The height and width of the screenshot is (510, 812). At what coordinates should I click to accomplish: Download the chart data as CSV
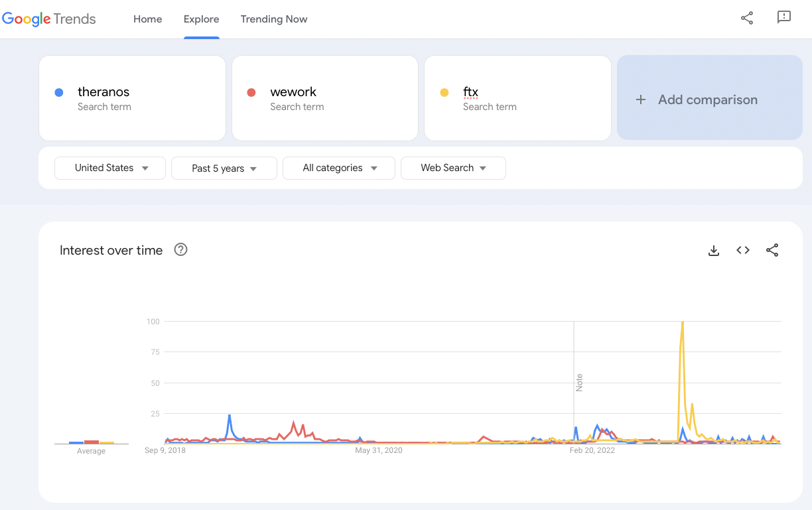714,250
